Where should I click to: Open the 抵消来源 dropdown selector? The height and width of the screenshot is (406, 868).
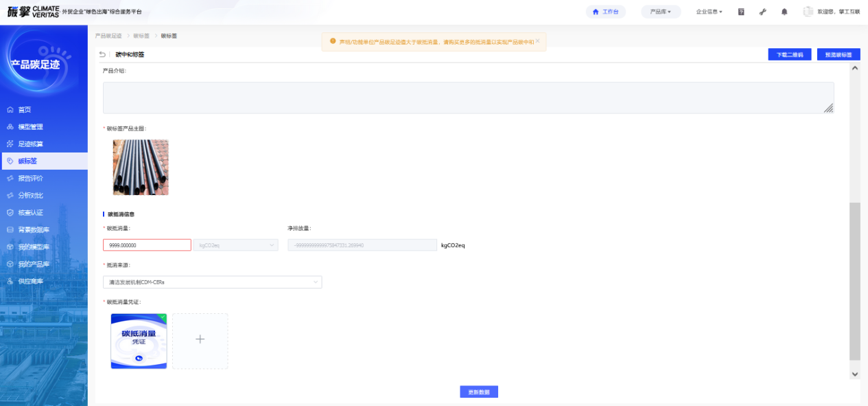(x=211, y=282)
